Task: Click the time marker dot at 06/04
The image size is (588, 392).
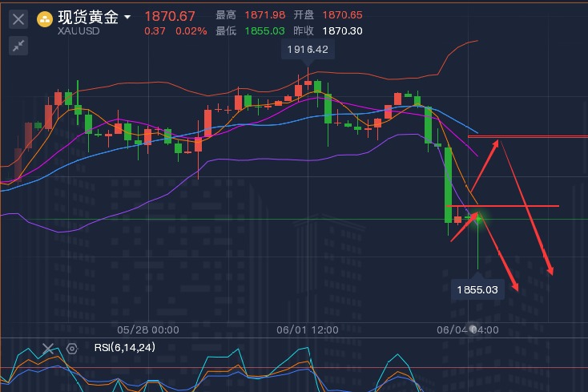Action: (473, 329)
